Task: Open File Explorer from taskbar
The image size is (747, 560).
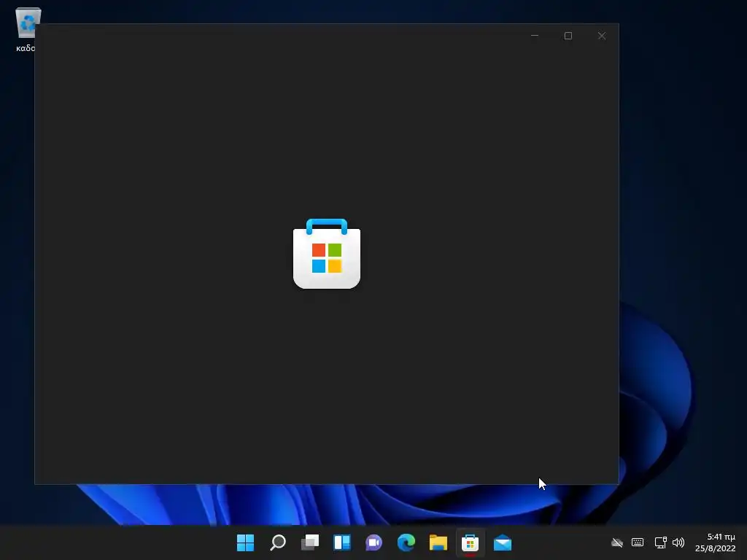Action: pos(438,542)
